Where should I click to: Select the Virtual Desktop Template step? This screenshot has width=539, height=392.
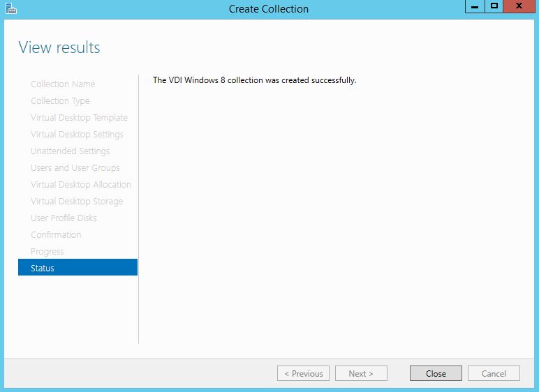79,117
